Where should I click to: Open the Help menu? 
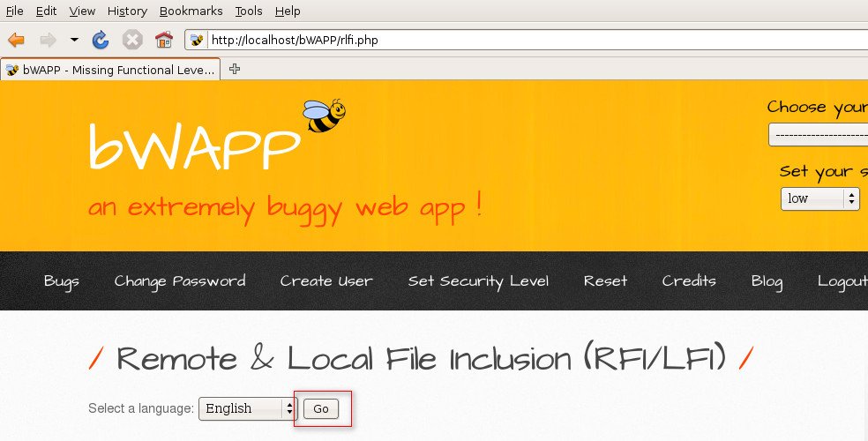coord(288,11)
